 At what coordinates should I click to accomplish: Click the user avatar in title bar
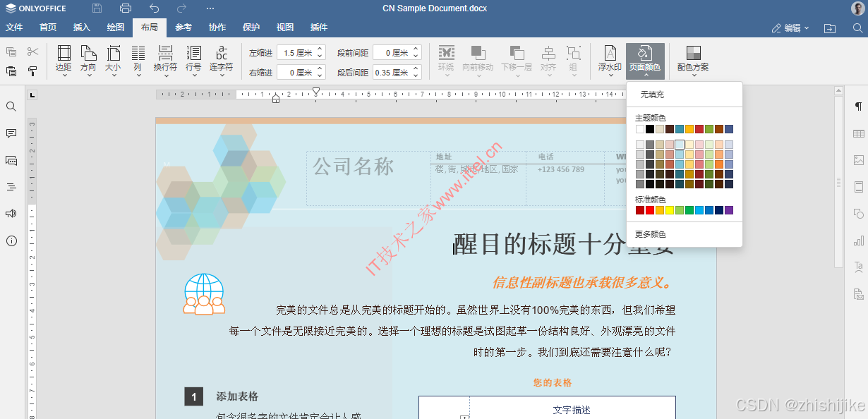point(857,8)
